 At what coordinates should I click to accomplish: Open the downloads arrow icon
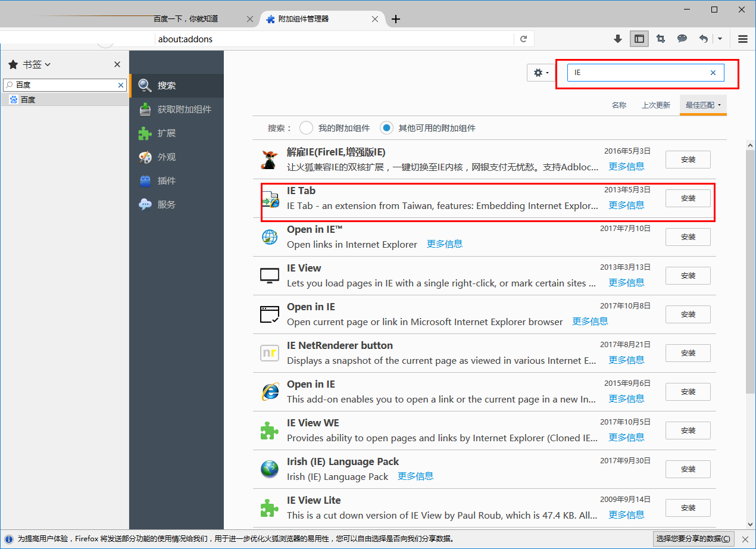point(618,39)
